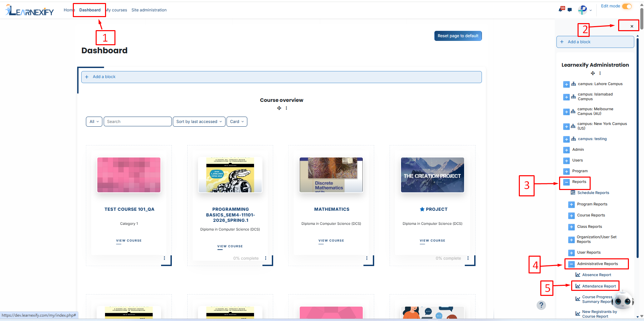Expand the Program Reports node
The width and height of the screenshot is (644, 321).
tap(572, 205)
